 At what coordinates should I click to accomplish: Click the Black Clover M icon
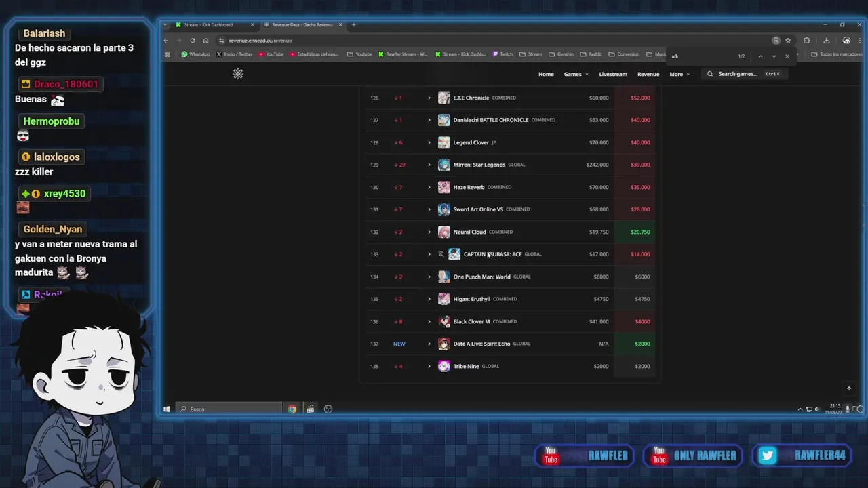[444, 321]
